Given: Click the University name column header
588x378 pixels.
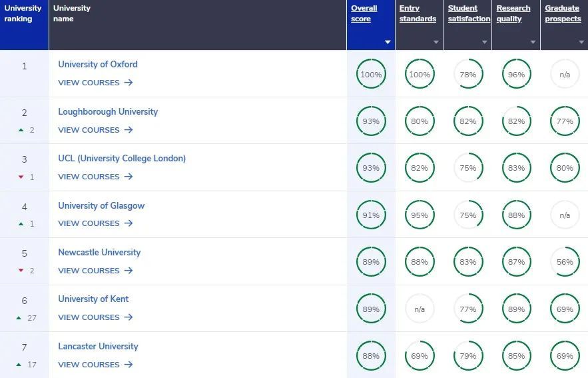Looking at the screenshot, I should (198, 25).
